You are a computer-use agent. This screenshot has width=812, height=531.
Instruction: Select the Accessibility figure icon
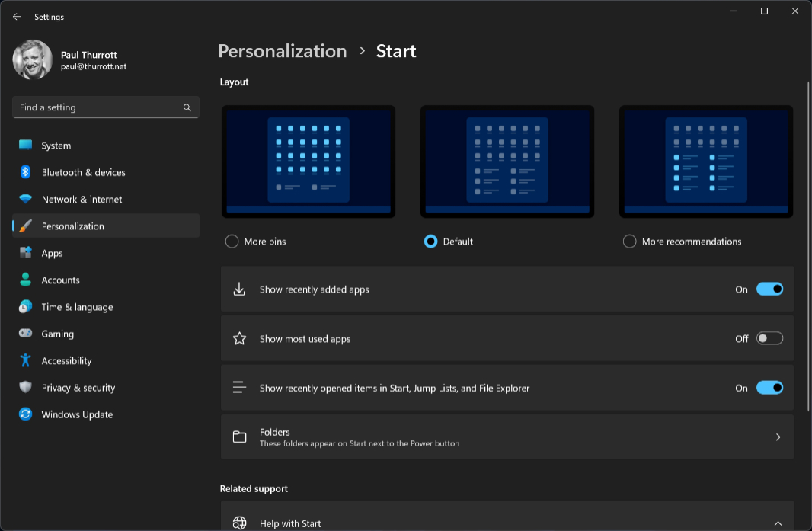25,360
